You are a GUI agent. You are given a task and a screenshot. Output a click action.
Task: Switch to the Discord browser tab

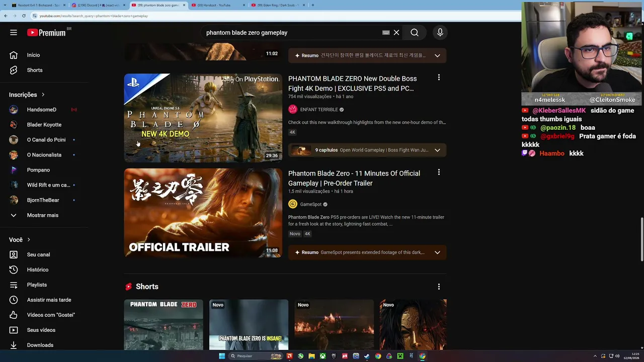[98, 5]
